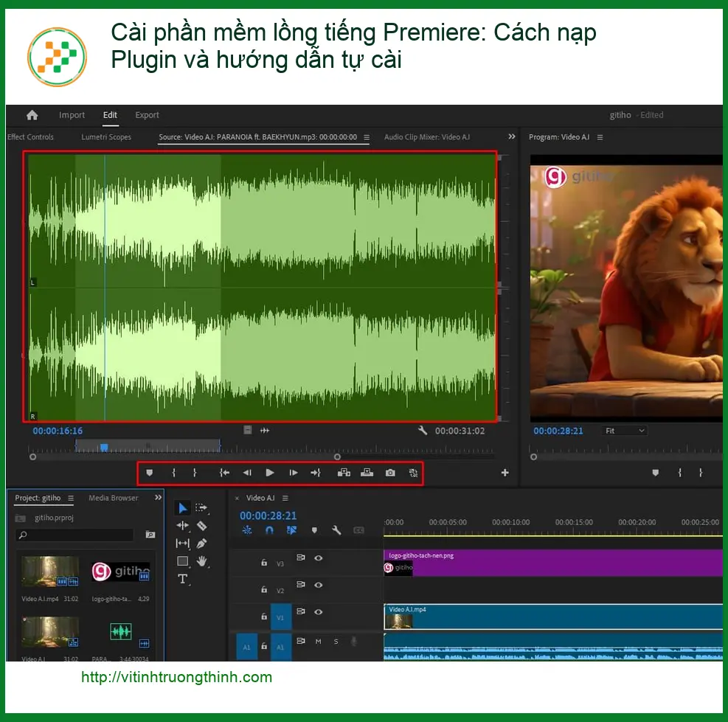Show hidden tabs in Source panel group
Screen dimensions: 728x722
512,136
